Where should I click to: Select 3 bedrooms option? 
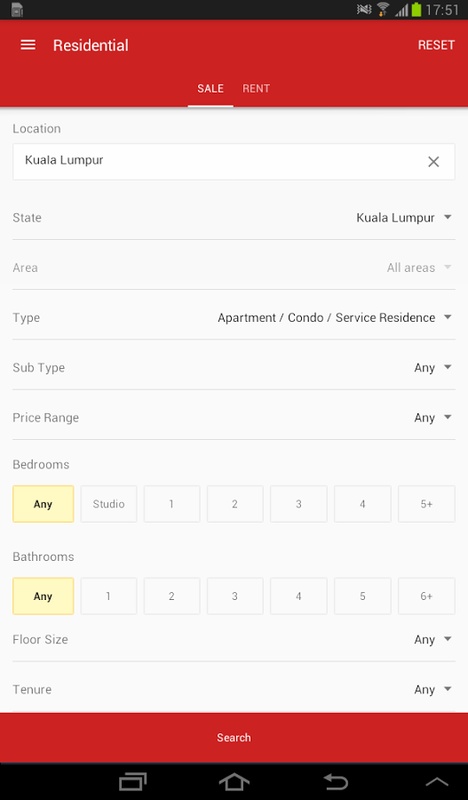(299, 504)
